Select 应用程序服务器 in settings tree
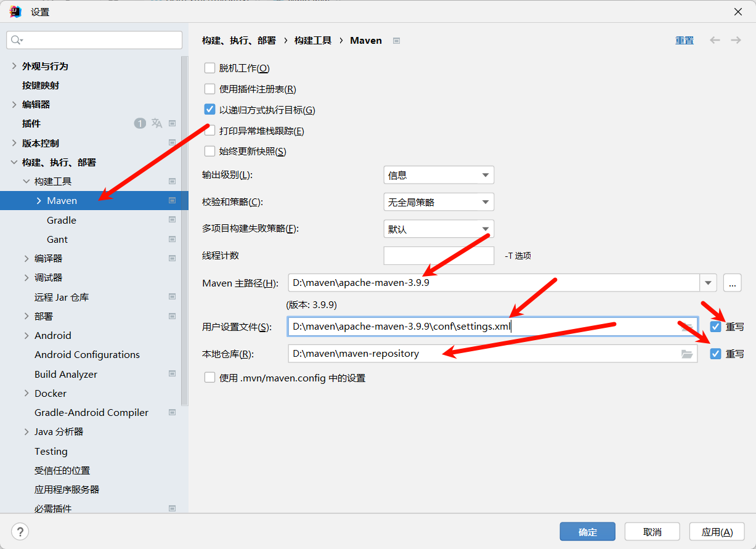756x549 pixels. (67, 489)
